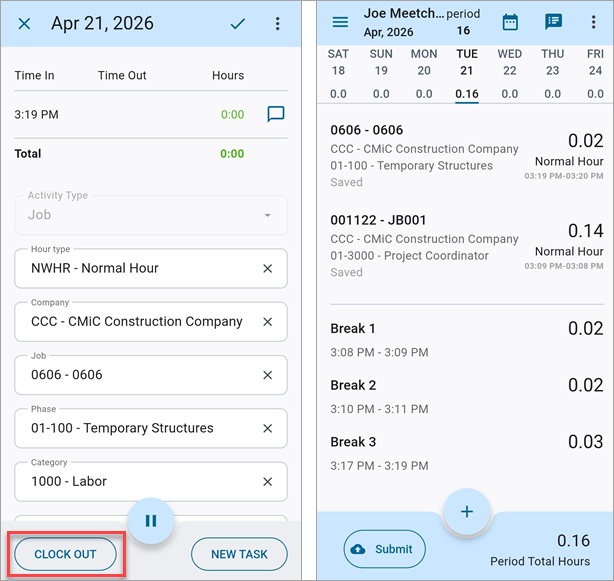614x581 pixels.
Task: Click 03:19 PM-03:20 PM time range
Action: coord(564,176)
